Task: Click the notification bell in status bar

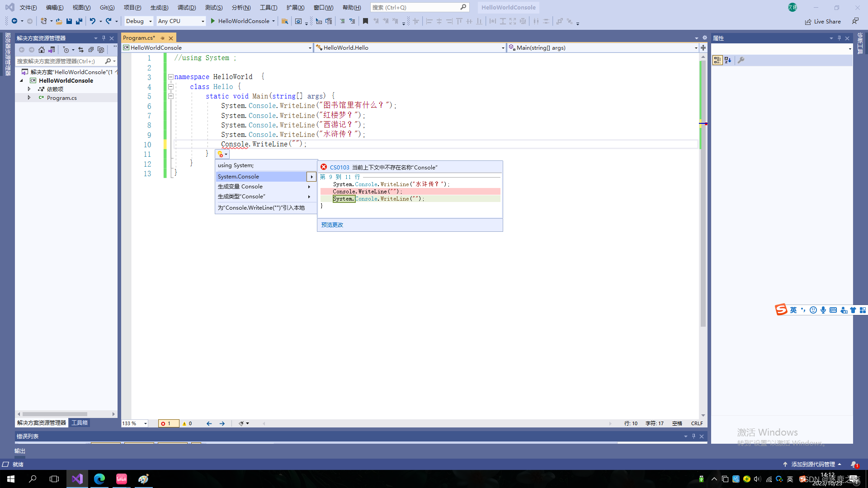Action: pyautogui.click(x=854, y=464)
